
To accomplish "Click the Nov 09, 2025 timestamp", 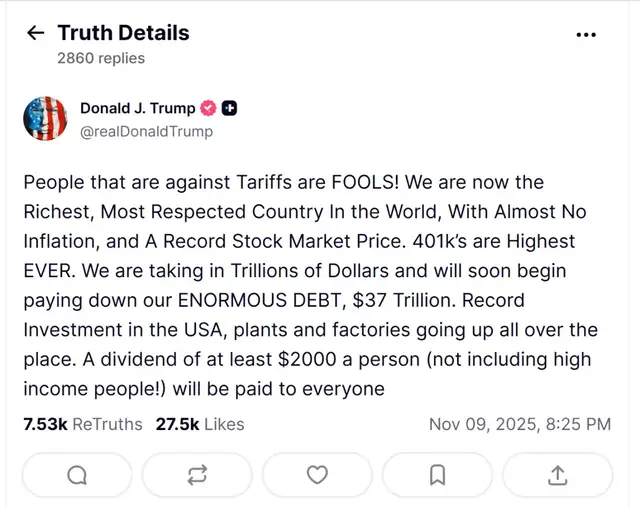I will (520, 424).
